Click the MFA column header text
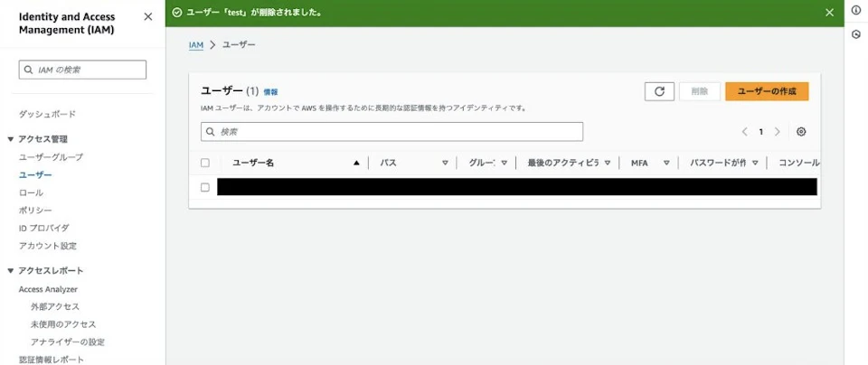 (x=639, y=164)
